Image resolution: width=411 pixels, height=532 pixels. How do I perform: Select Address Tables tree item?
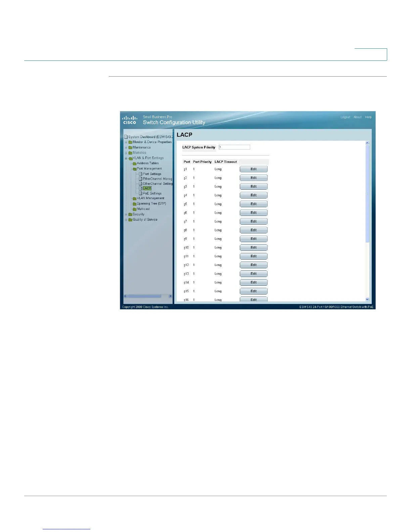[x=148, y=163]
